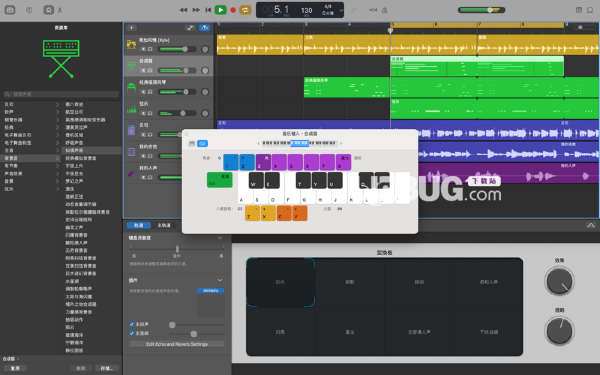Shift octave range right with arrow
Image resolution: width=600 pixels, height=375 pixels.
[341, 143]
